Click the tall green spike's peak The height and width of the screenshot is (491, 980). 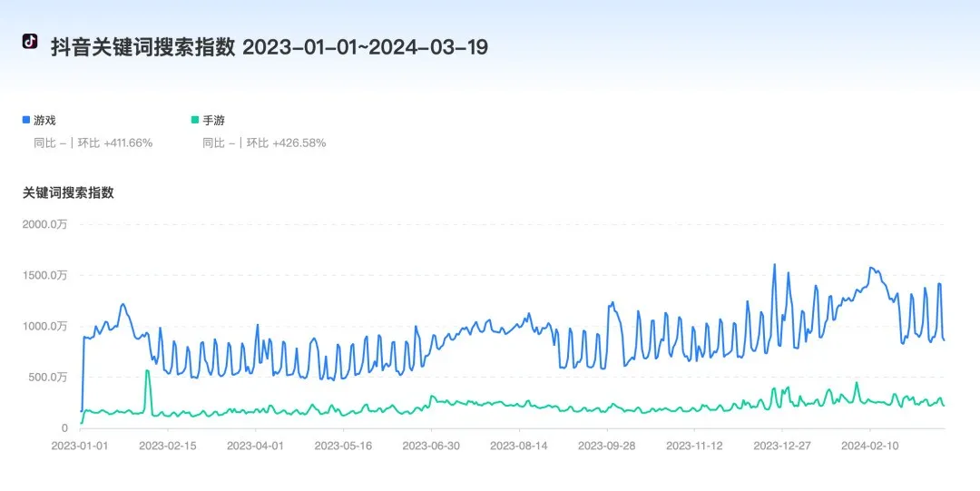click(x=147, y=370)
